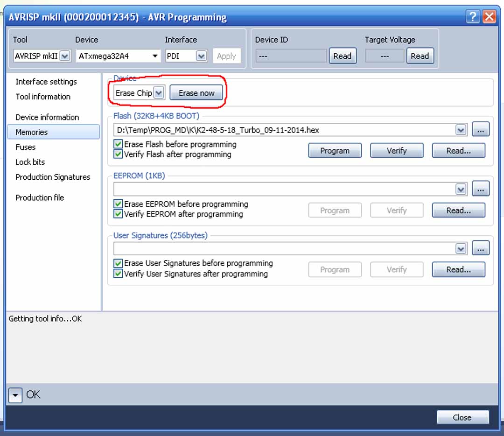Read the EEPROM memory

[x=458, y=210]
